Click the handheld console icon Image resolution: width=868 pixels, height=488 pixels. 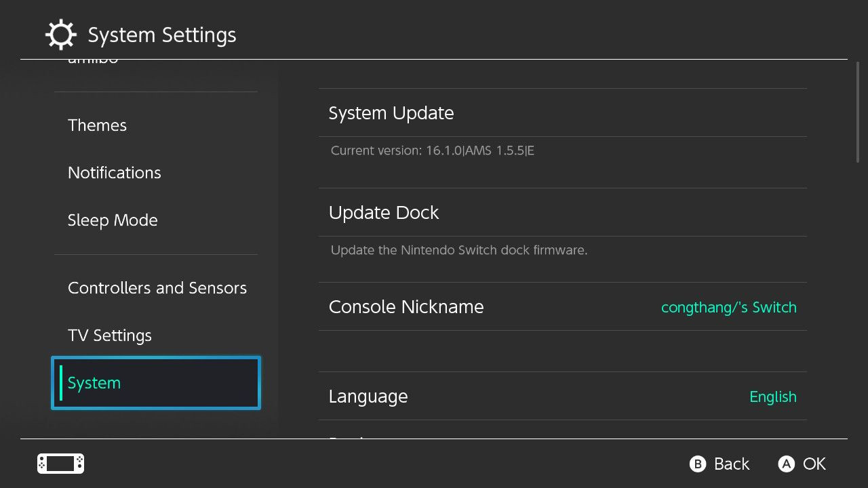(60, 464)
